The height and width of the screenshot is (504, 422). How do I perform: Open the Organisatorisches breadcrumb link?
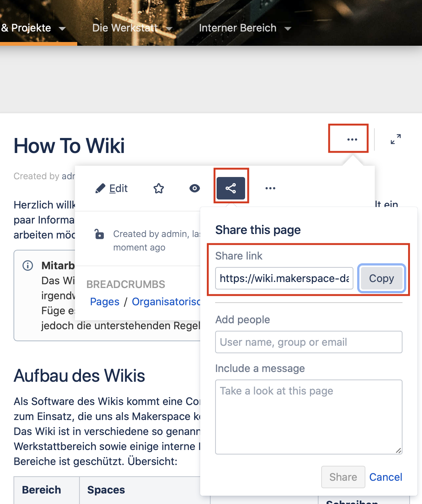pyautogui.click(x=166, y=302)
